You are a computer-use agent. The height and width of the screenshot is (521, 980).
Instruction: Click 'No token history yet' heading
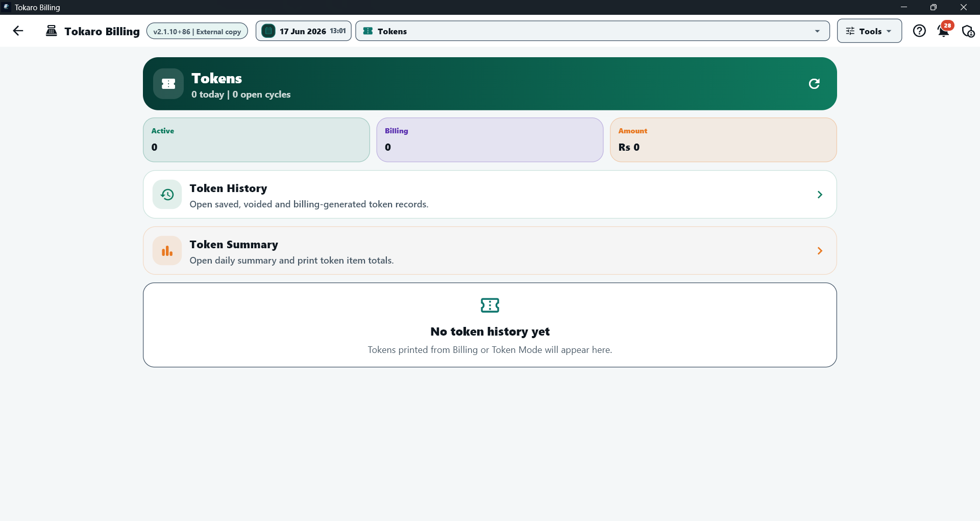(490, 331)
